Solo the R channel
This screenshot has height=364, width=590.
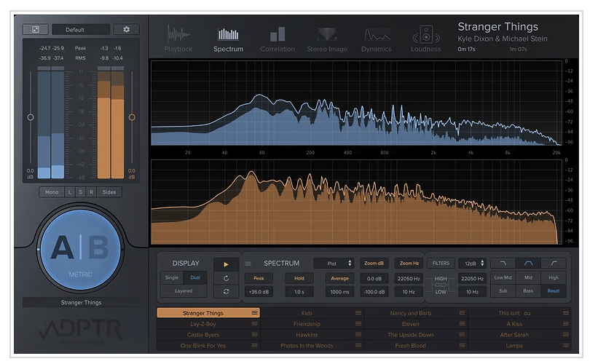click(91, 192)
